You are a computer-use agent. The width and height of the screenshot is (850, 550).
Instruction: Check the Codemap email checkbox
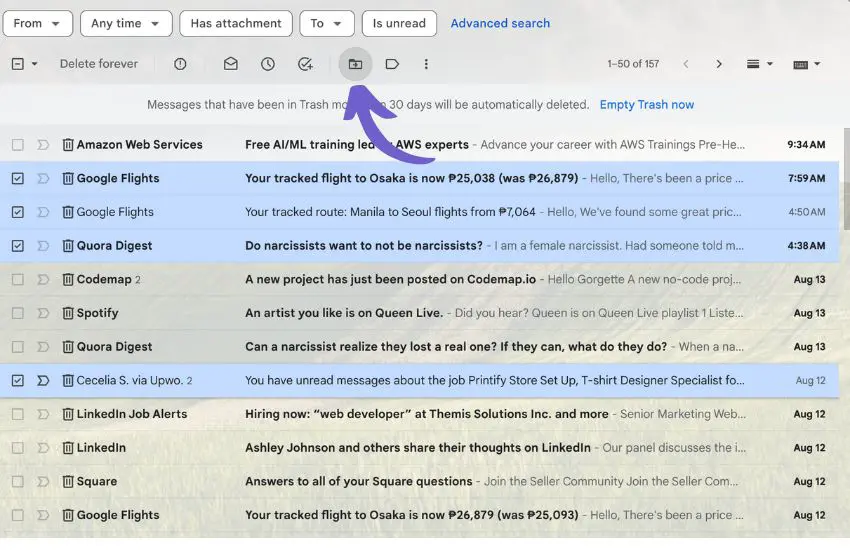(x=18, y=280)
